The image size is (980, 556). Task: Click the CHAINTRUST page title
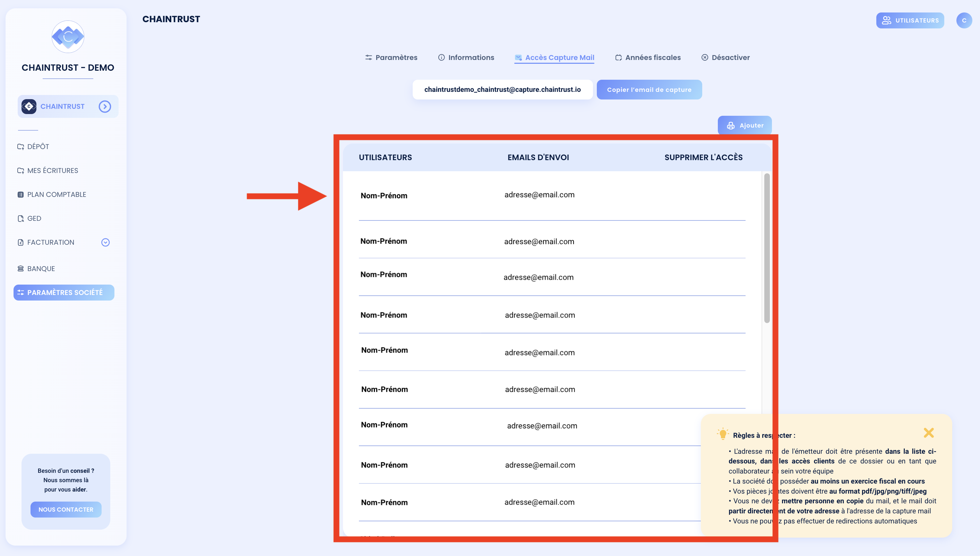coord(171,19)
